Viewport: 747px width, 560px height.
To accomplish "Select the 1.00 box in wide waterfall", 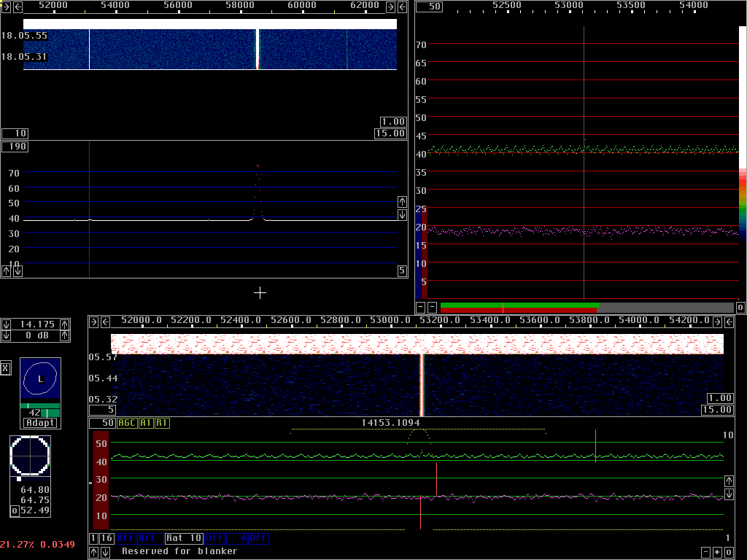I will click(x=393, y=122).
